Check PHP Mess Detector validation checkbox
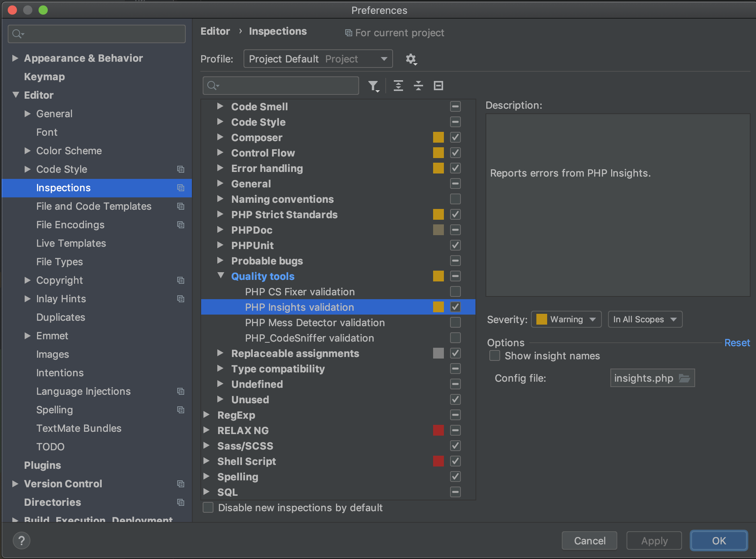 tap(455, 322)
